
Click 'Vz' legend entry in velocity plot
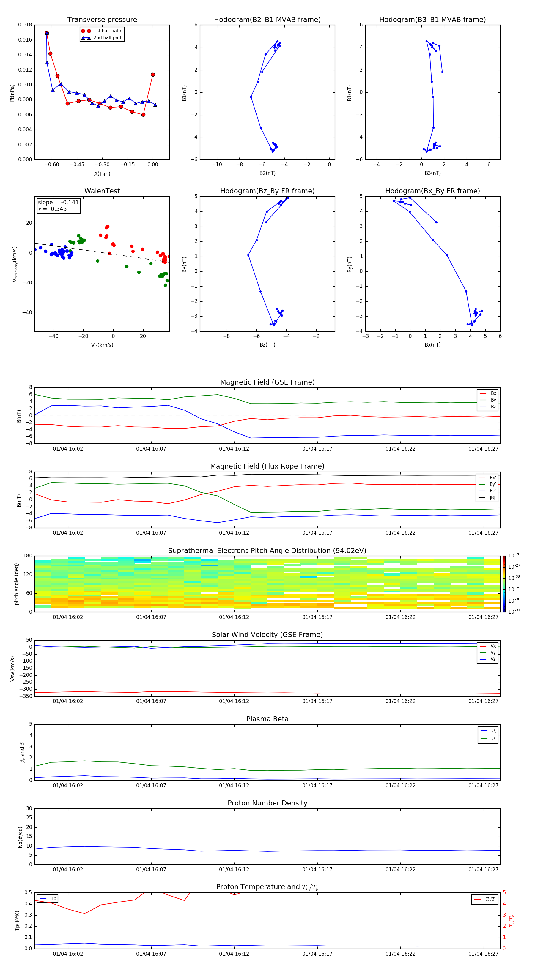[488, 659]
